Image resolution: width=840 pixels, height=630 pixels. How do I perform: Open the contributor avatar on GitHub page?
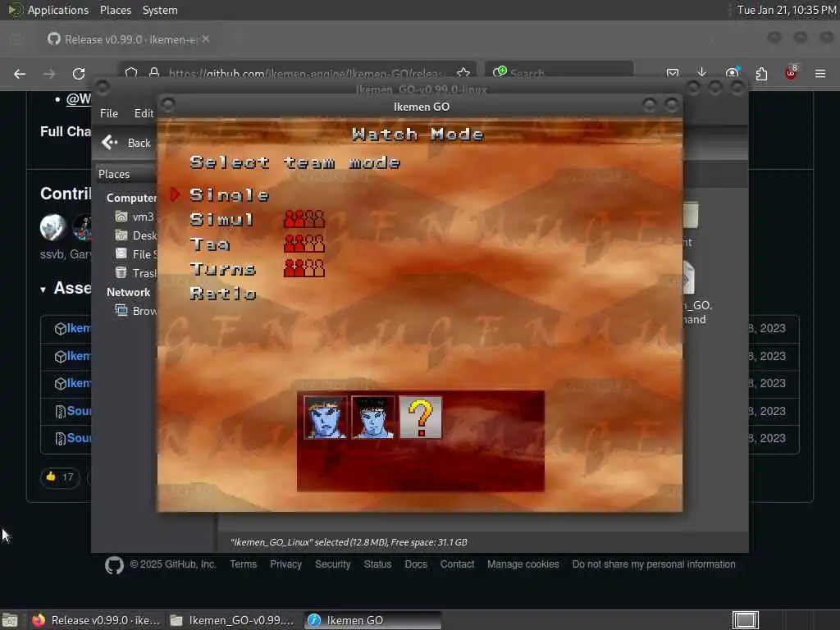pyautogui.click(x=52, y=227)
